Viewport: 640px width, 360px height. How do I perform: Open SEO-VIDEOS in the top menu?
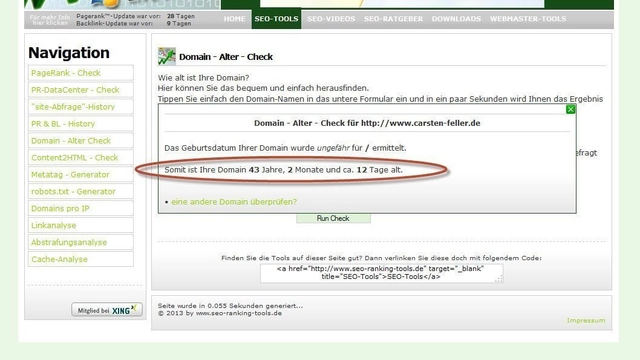(331, 19)
